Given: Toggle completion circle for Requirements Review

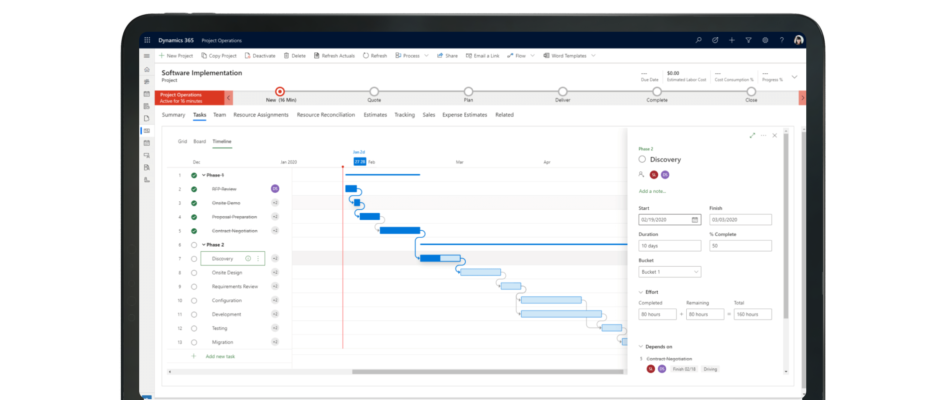Looking at the screenshot, I should [194, 287].
